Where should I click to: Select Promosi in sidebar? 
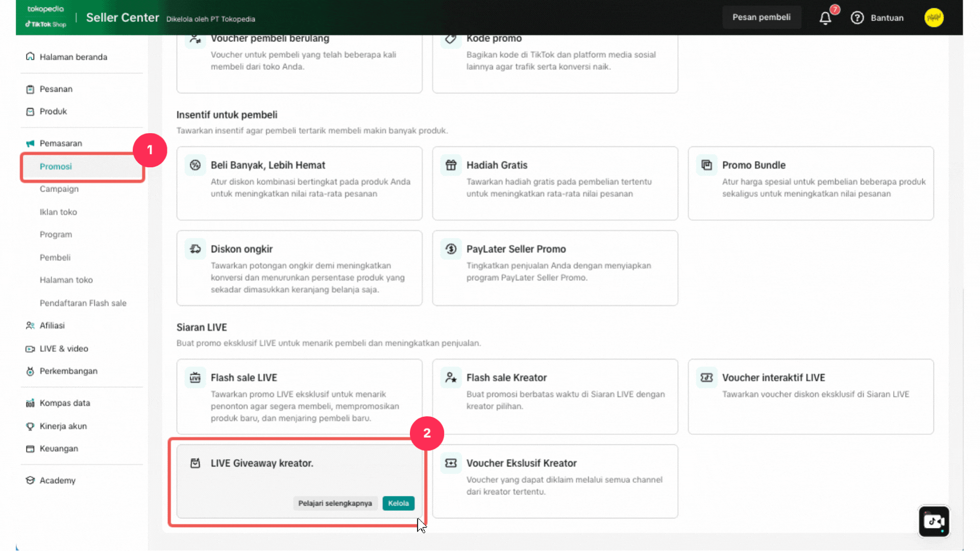56,166
